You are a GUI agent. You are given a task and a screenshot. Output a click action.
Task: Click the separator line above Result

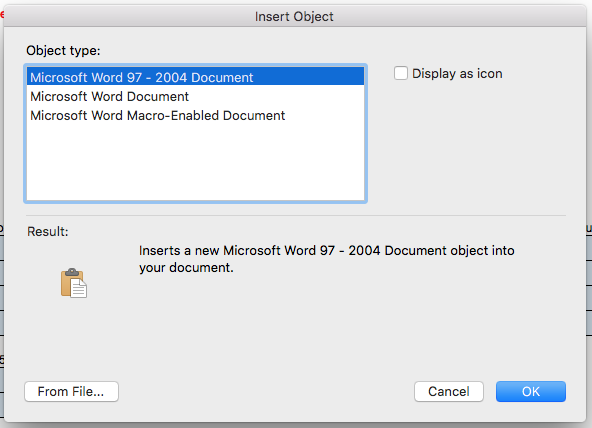(x=296, y=216)
